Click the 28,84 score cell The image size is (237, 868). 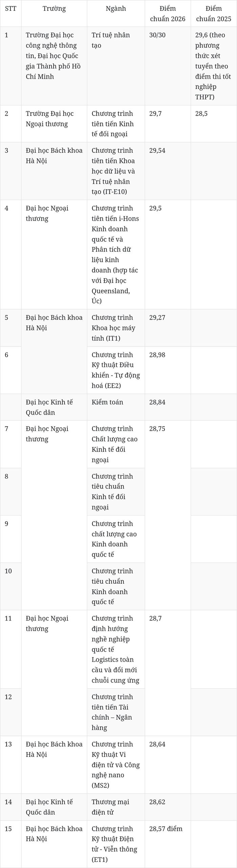coord(168,407)
